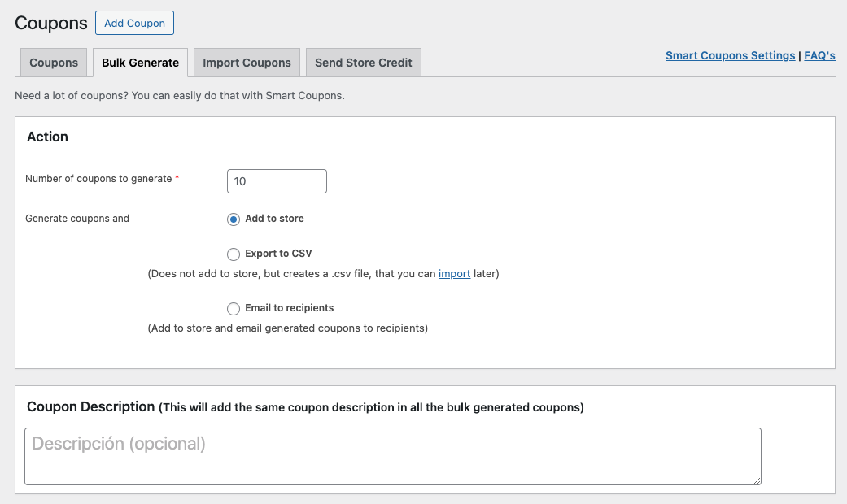Focus the number of coupons input field
This screenshot has width=847, height=504.
[x=277, y=181]
